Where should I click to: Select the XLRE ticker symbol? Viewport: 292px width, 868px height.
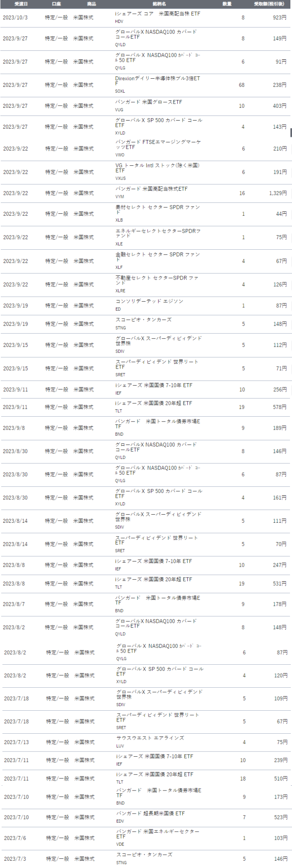tap(120, 290)
